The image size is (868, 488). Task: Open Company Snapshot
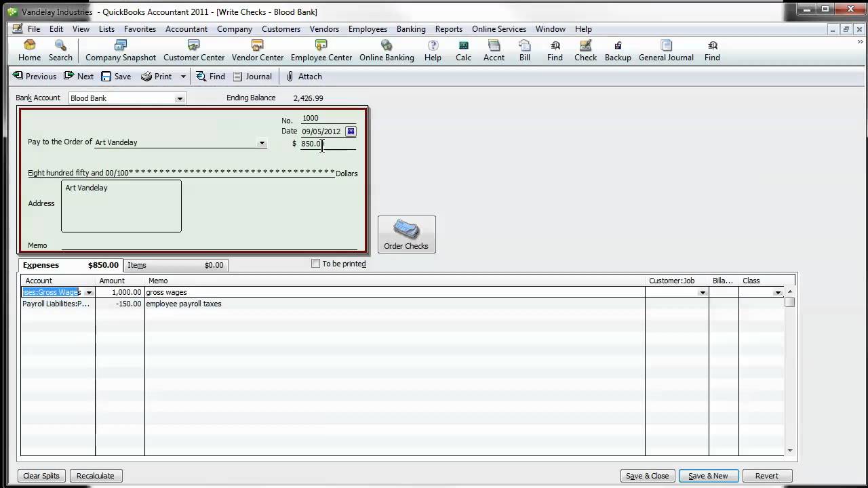(x=121, y=51)
